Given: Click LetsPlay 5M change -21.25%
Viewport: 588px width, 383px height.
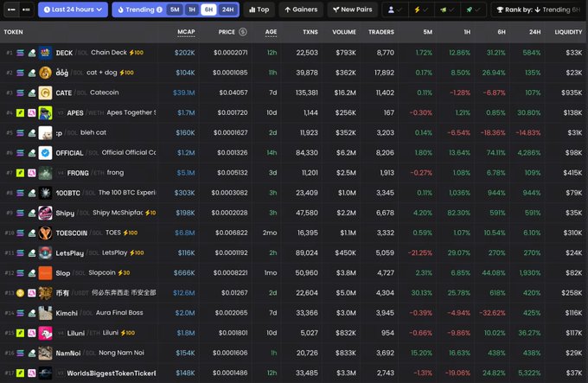Looking at the screenshot, I should (420, 253).
